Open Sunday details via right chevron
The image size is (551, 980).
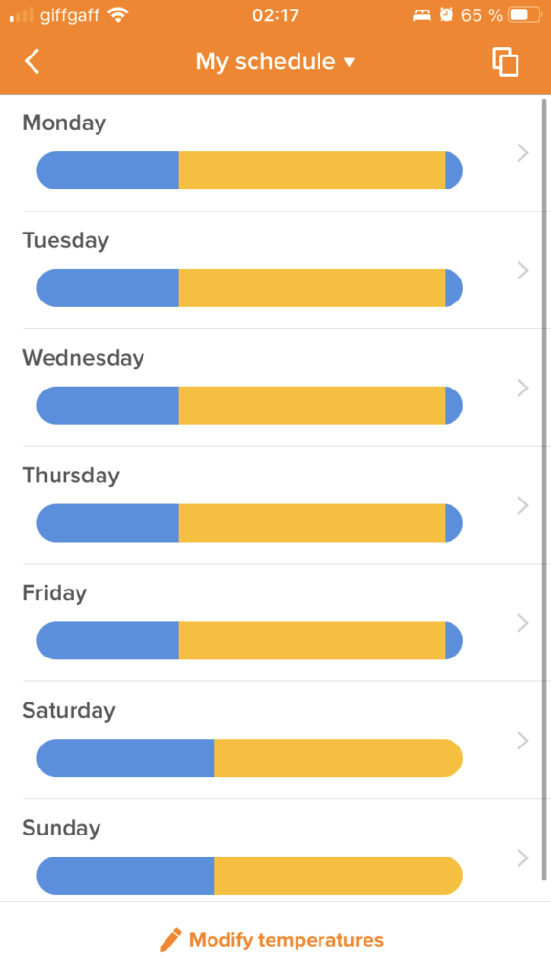click(523, 857)
